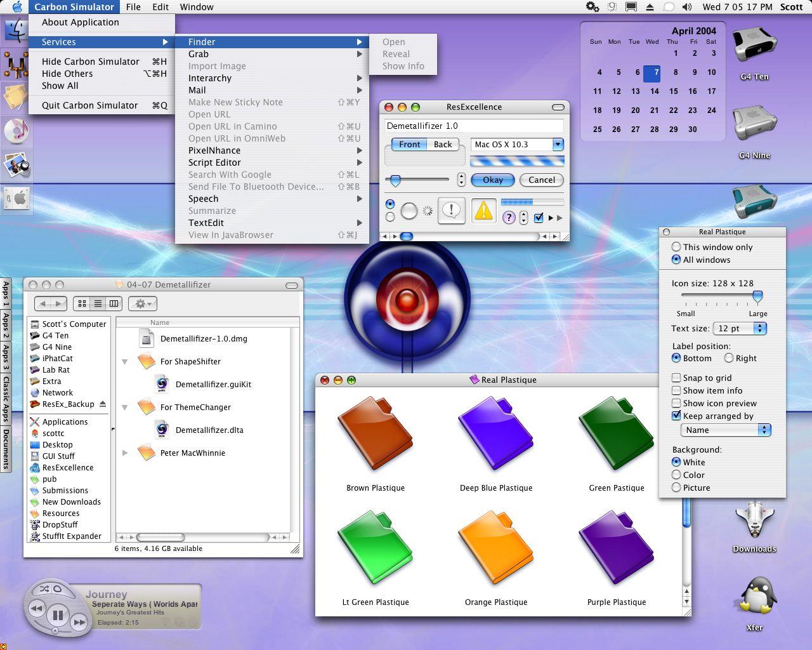Select the Back tab in ResExcellence
Viewport: 812px width, 650px height.
pos(443,144)
